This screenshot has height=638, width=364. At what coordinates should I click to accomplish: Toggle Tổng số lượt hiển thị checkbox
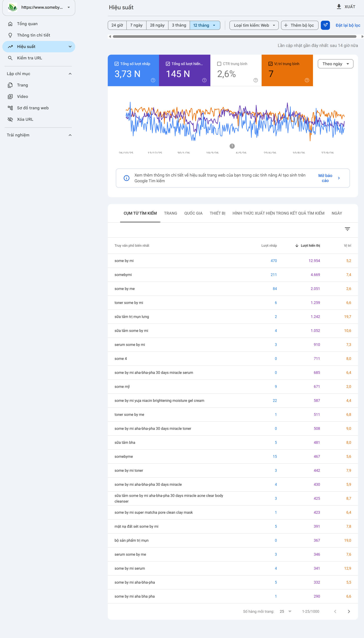pos(168,64)
